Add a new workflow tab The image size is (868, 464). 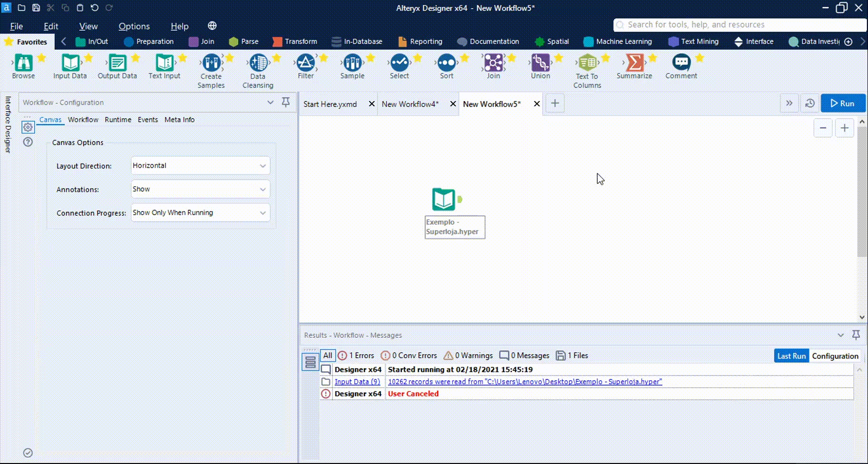pos(555,103)
